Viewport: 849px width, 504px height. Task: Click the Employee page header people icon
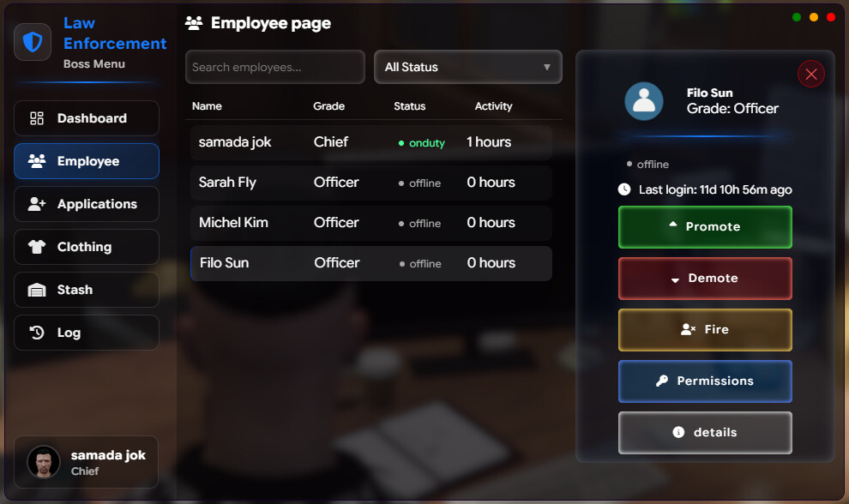point(194,23)
